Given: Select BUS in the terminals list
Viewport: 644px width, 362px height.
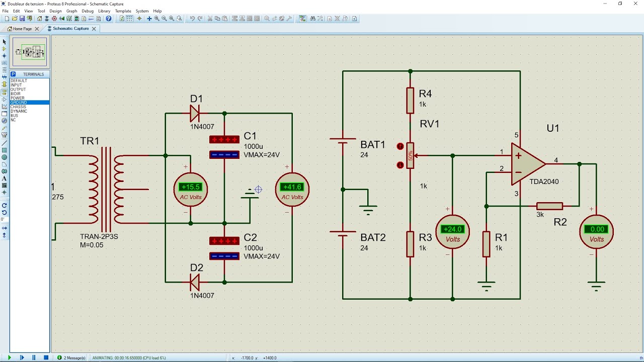Looking at the screenshot, I should (x=30, y=116).
